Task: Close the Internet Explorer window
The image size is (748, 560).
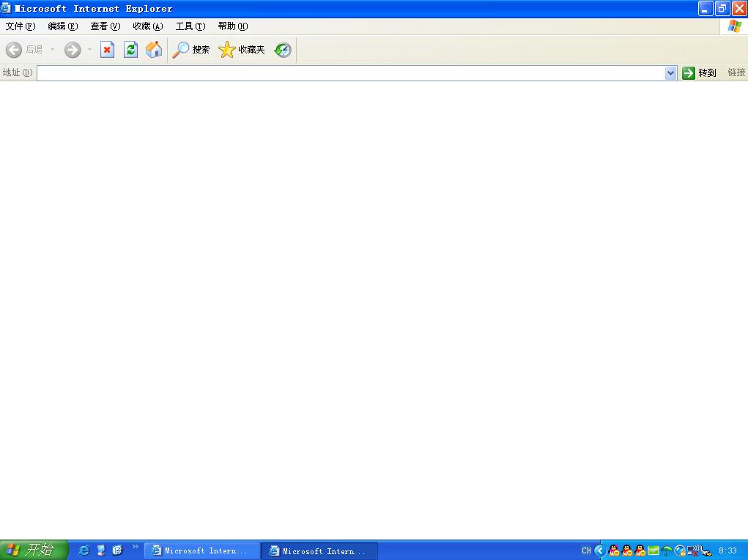Action: (x=739, y=9)
